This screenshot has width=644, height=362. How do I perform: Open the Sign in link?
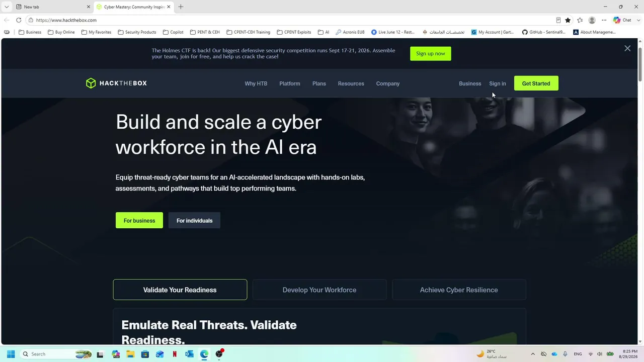(498, 83)
